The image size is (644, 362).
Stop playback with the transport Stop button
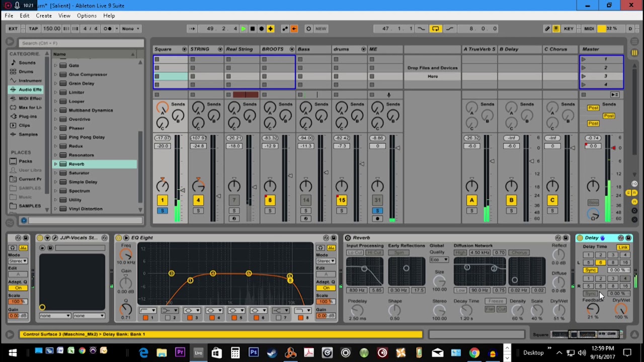point(253,29)
